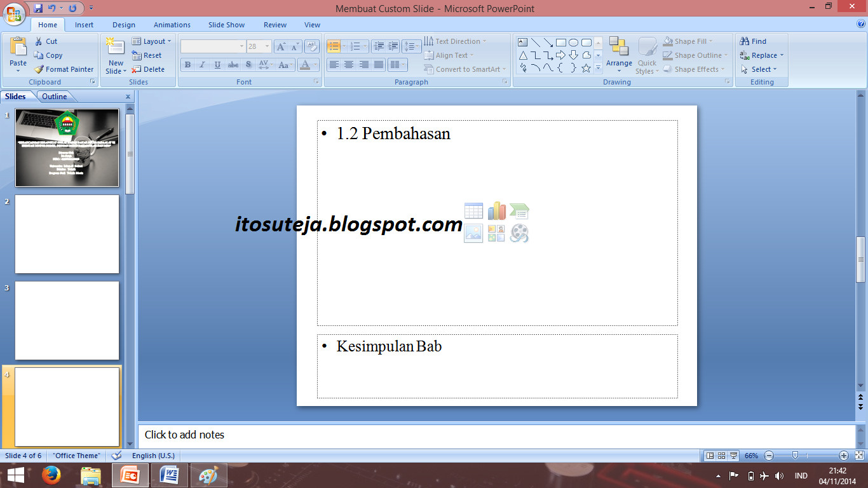Click the Office button logo

(15, 14)
